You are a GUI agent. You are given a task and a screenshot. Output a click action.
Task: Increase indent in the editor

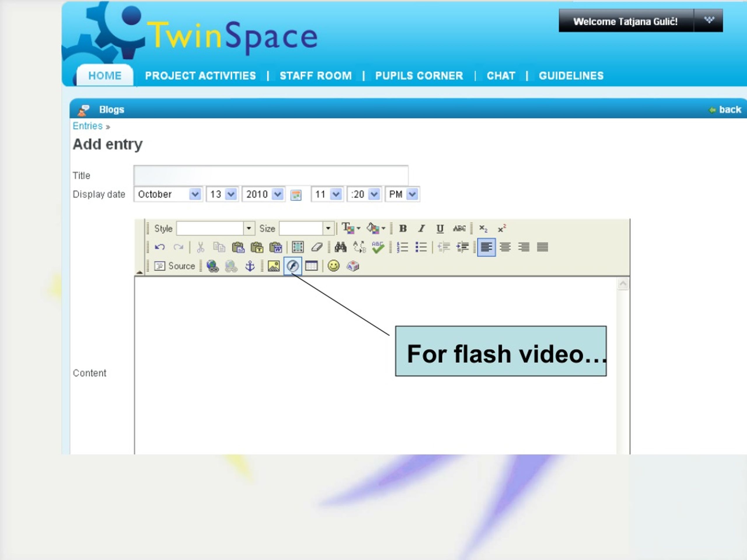tap(462, 247)
